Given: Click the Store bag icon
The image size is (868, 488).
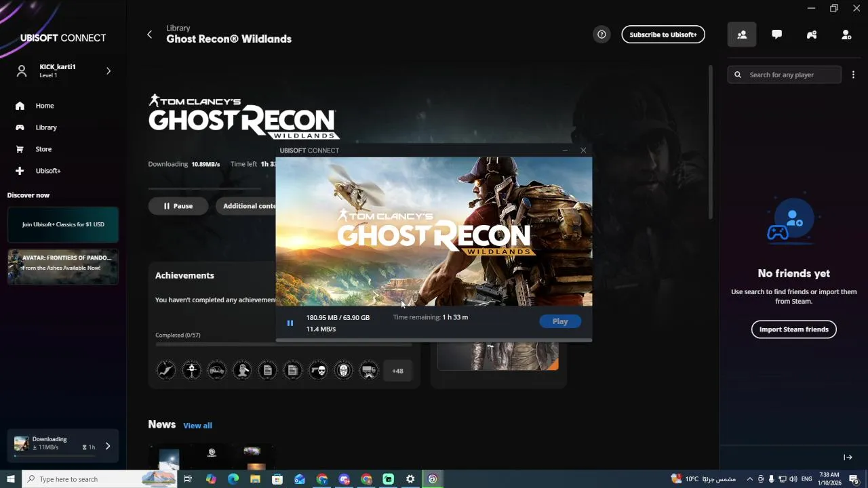Looking at the screenshot, I should tap(20, 149).
